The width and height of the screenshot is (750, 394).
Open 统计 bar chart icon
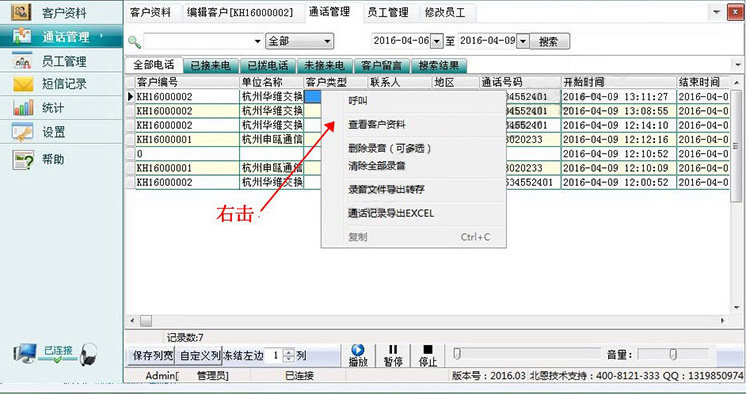point(23,108)
